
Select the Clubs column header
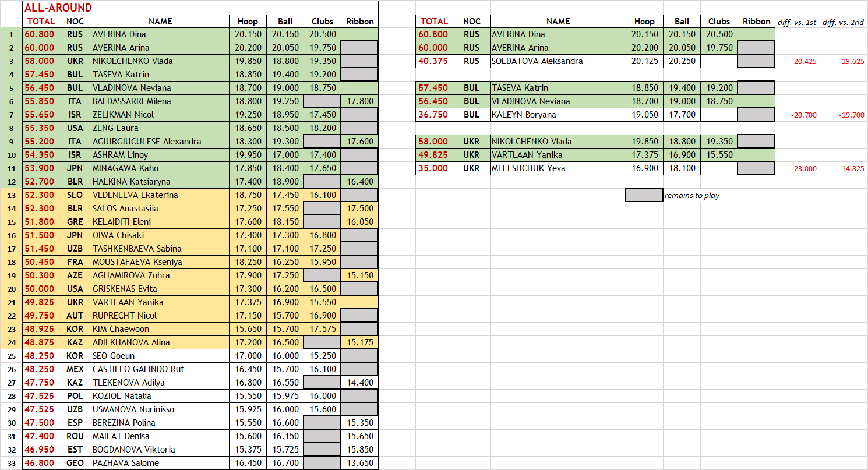322,21
